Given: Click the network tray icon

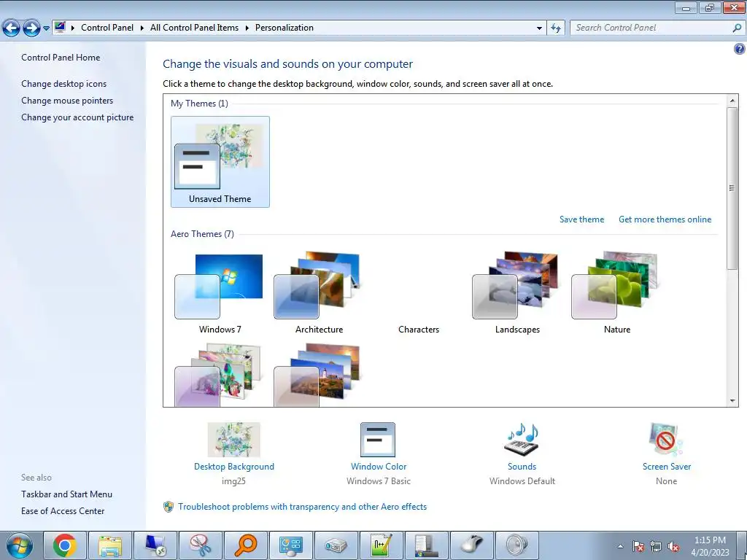Looking at the screenshot, I should tap(656, 546).
